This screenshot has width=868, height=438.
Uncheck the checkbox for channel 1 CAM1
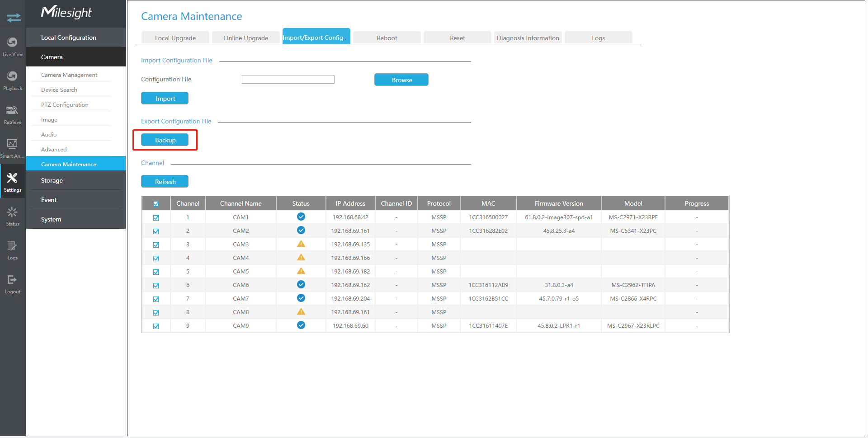(x=156, y=218)
